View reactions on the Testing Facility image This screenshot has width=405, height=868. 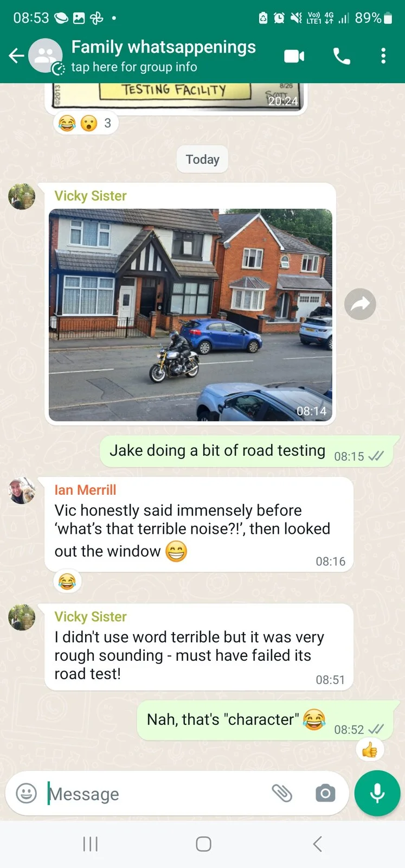[x=86, y=123]
